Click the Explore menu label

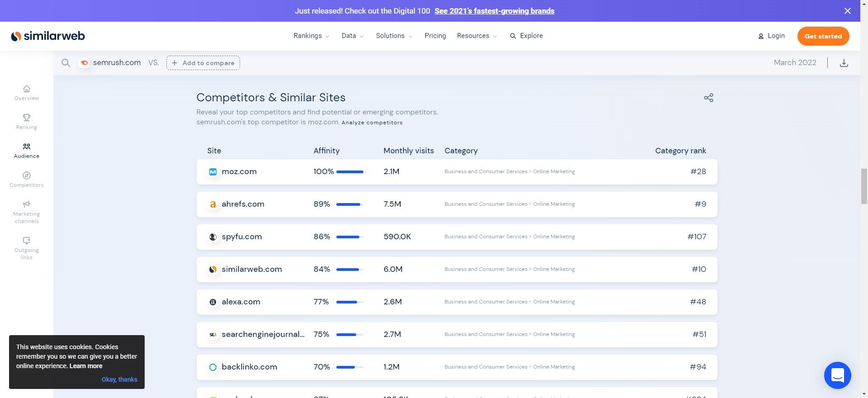pos(531,36)
